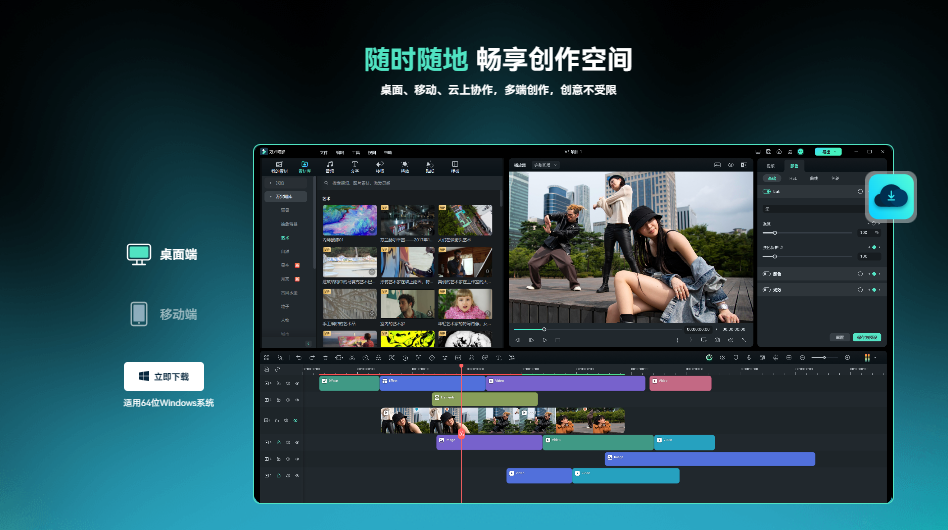Image resolution: width=948 pixels, height=530 pixels.
Task: Click the layout grid icon at timeline toolbar start
Action: [x=267, y=358]
